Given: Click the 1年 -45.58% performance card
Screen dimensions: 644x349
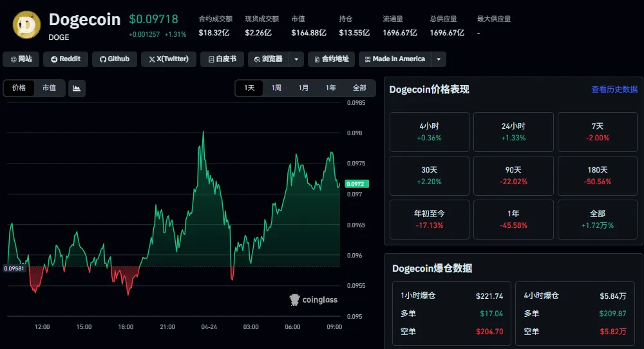Looking at the screenshot, I should coord(513,220).
